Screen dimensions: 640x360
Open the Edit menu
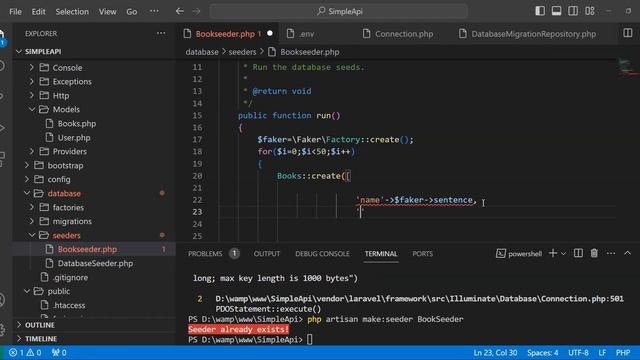coord(38,12)
